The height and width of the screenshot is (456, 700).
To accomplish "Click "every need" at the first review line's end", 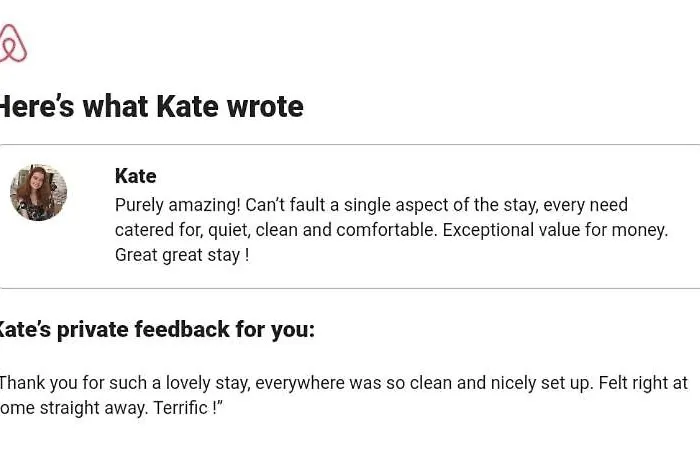I will pyautogui.click(x=589, y=205).
